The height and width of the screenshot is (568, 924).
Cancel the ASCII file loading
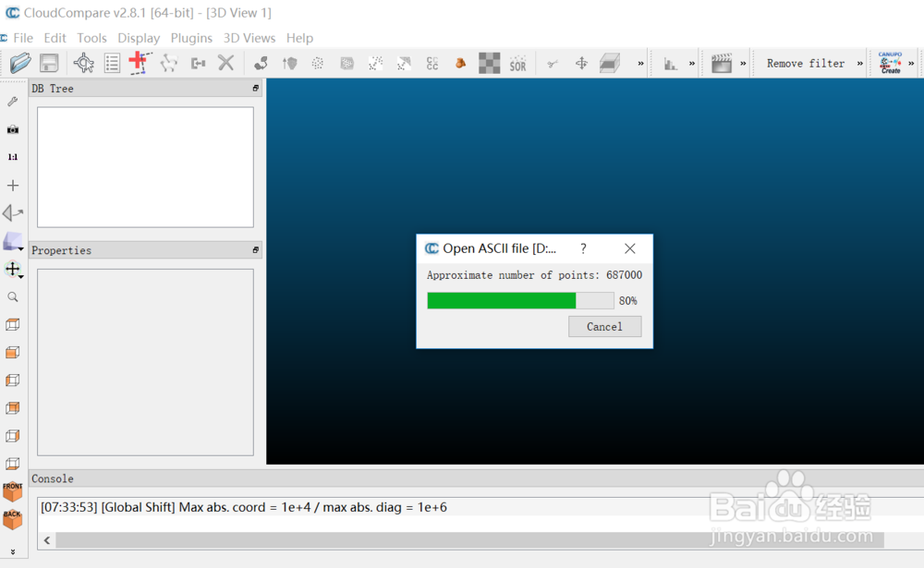pos(604,326)
